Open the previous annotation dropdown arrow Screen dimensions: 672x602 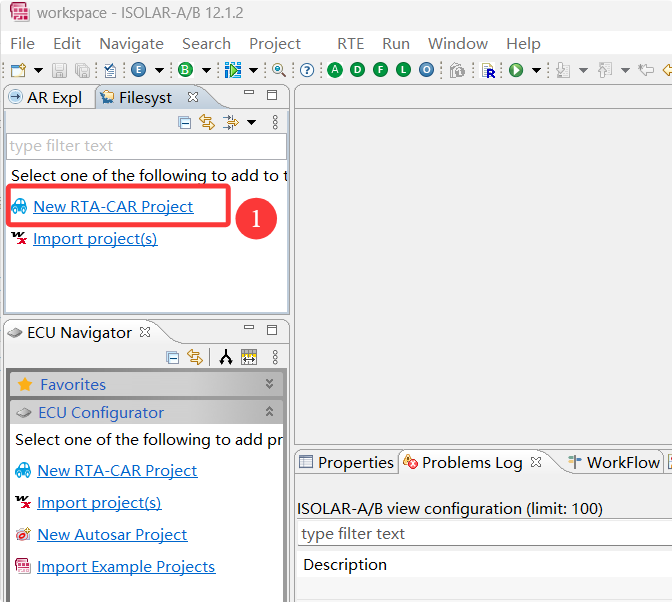click(x=625, y=70)
